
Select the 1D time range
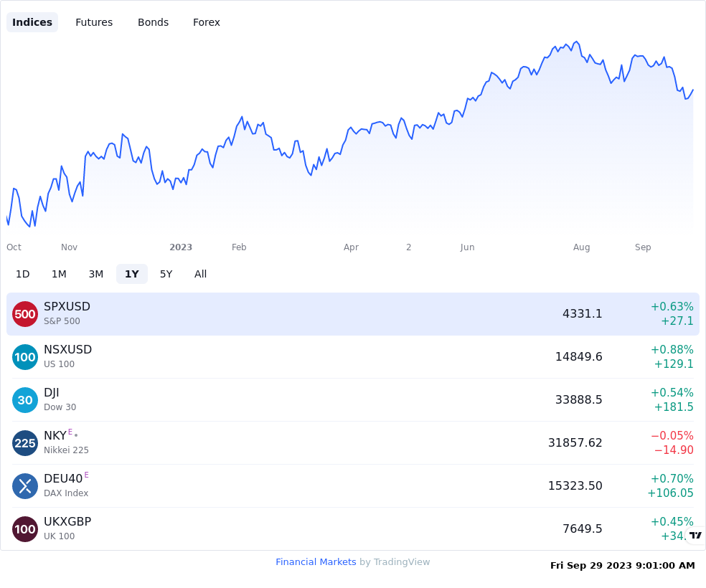(22, 274)
